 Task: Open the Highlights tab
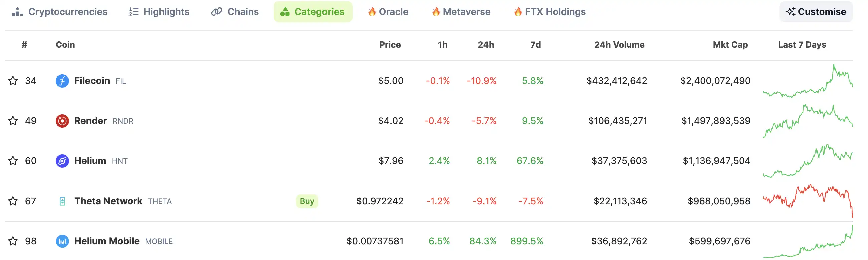pyautogui.click(x=159, y=12)
